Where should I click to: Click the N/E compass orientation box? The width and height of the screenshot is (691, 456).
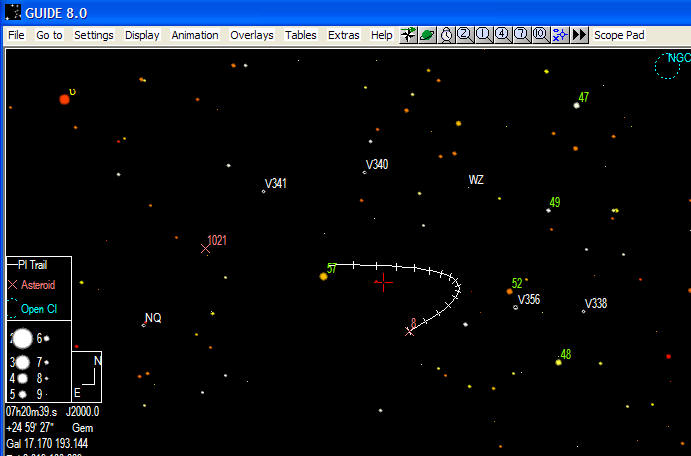88,375
